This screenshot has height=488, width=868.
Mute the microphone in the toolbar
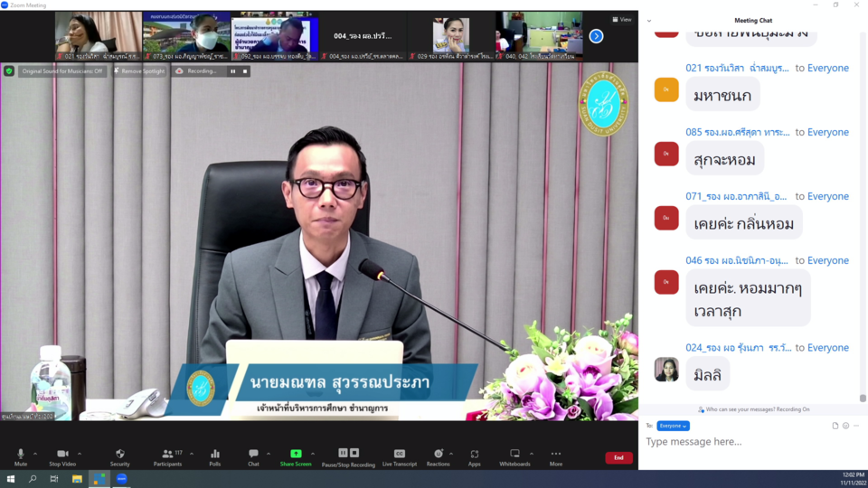pyautogui.click(x=21, y=457)
